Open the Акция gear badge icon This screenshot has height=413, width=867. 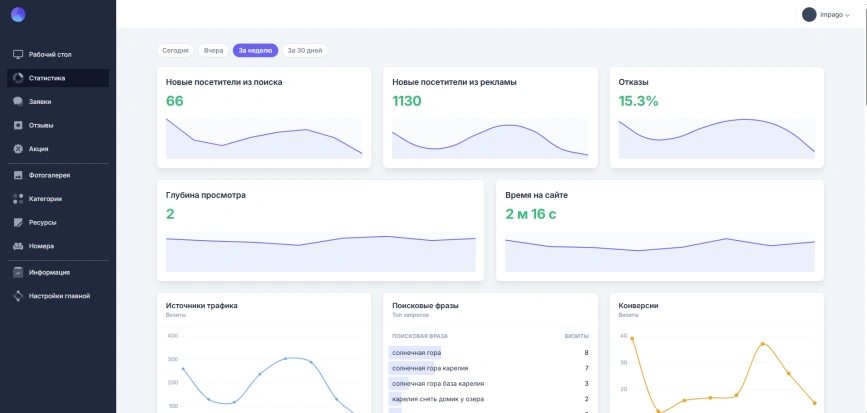(18, 149)
